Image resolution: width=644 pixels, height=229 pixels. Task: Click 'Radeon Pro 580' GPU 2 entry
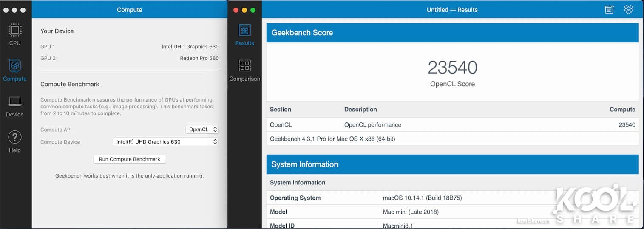pyautogui.click(x=199, y=58)
